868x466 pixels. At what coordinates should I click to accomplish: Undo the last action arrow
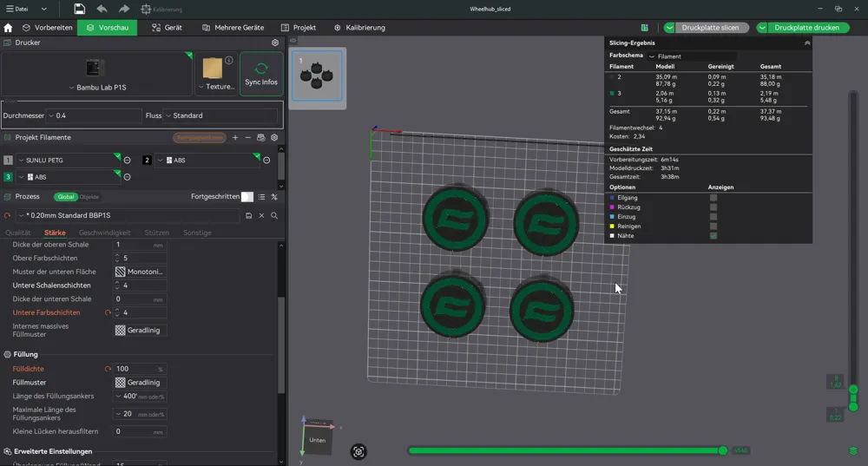(102, 9)
